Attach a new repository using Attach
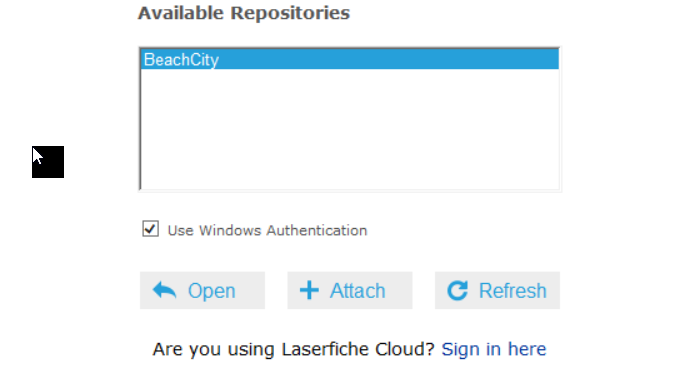 point(350,290)
